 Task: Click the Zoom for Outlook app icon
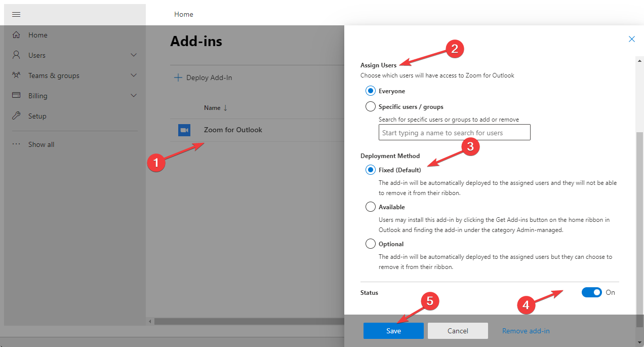[184, 130]
